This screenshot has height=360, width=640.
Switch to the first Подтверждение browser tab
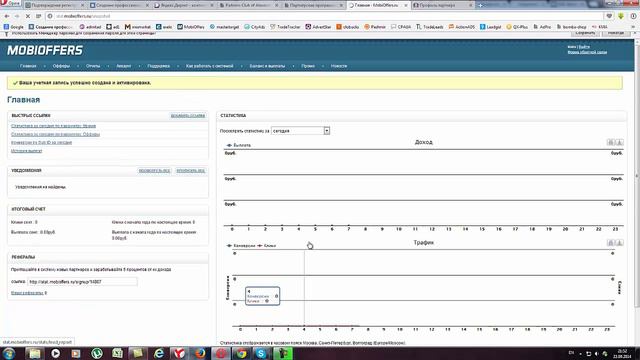click(55, 5)
